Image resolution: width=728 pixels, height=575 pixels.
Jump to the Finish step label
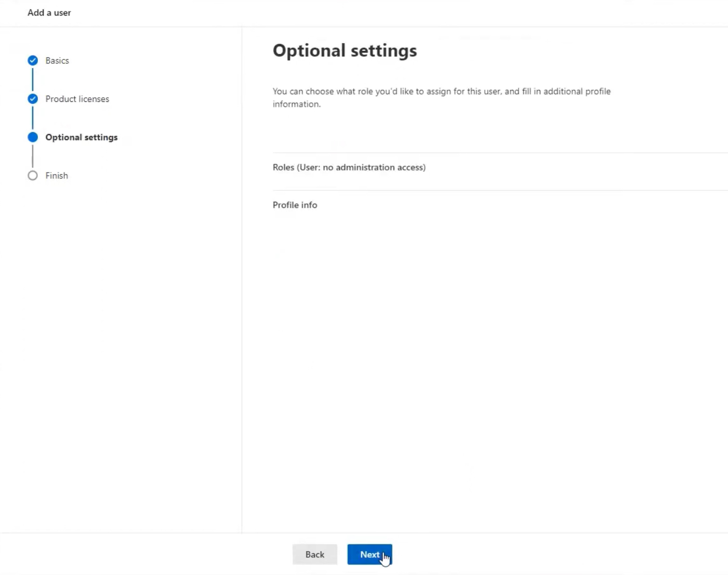[x=57, y=176]
